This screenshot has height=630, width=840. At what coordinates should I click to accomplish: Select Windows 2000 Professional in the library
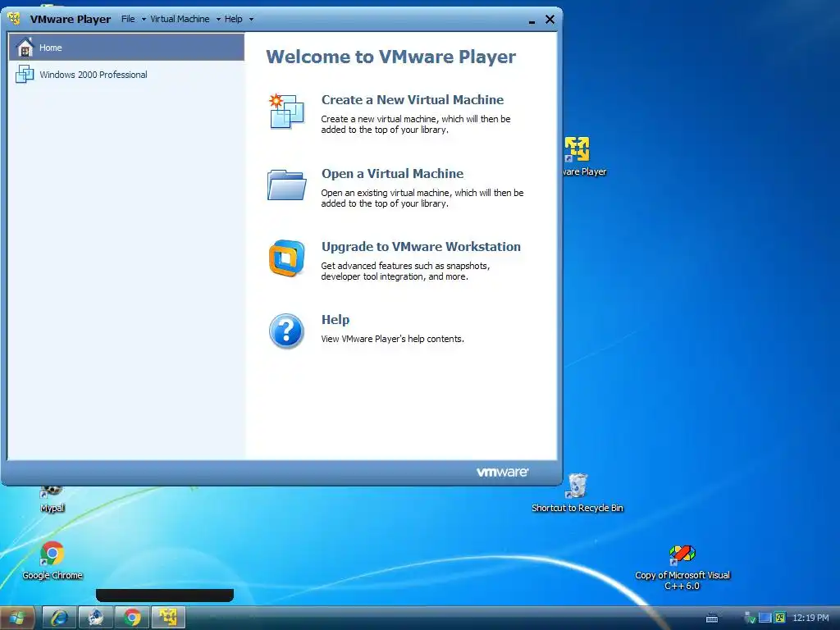[x=126, y=75]
